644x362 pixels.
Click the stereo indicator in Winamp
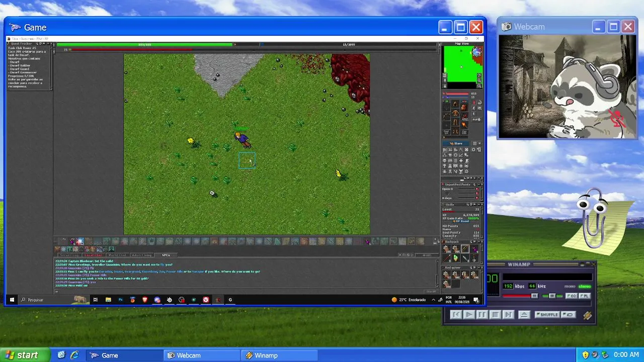[x=585, y=286]
